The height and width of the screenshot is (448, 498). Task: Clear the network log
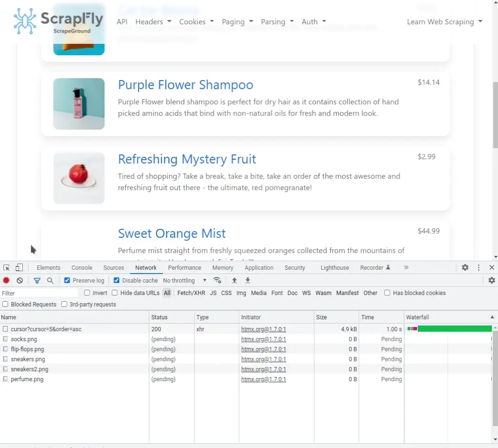(x=20, y=281)
